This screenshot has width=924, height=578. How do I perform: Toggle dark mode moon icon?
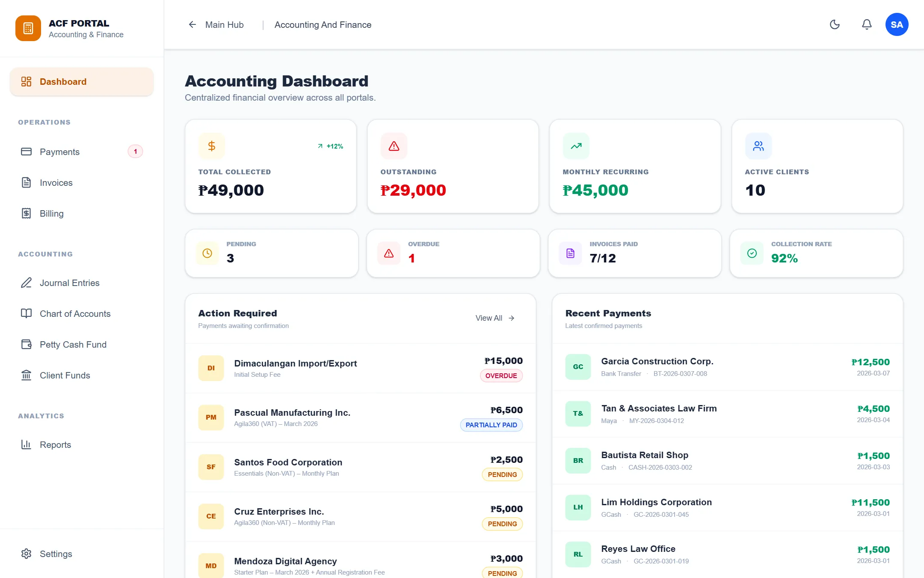[835, 24]
